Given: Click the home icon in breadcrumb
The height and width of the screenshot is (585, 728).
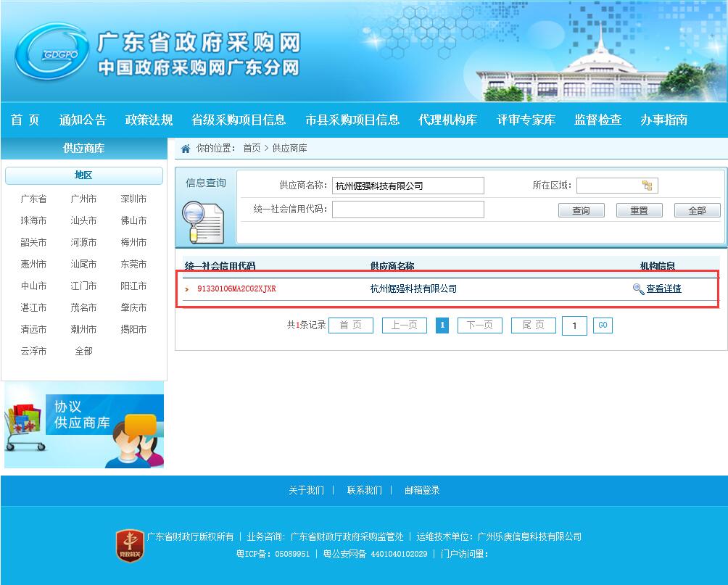Looking at the screenshot, I should point(186,149).
